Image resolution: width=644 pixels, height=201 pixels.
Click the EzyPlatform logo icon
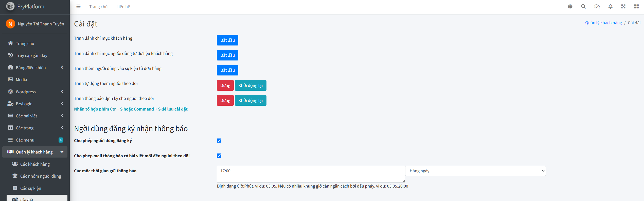(x=10, y=6)
